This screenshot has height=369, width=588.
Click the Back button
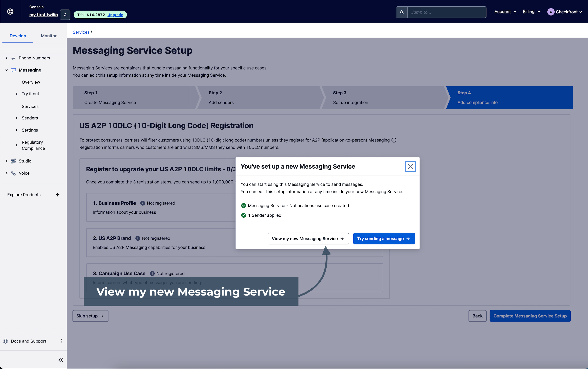tap(477, 316)
